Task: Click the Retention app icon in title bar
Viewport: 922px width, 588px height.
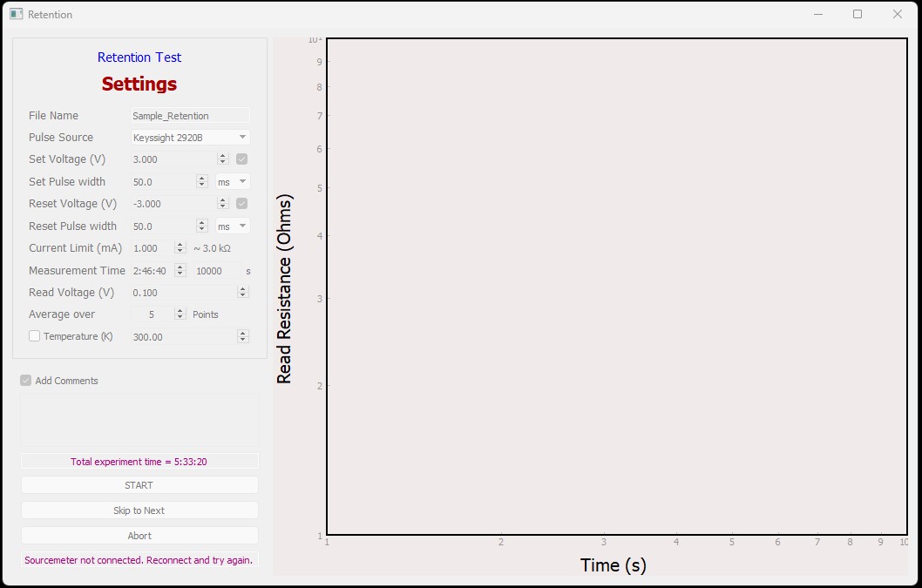Action: [x=17, y=14]
